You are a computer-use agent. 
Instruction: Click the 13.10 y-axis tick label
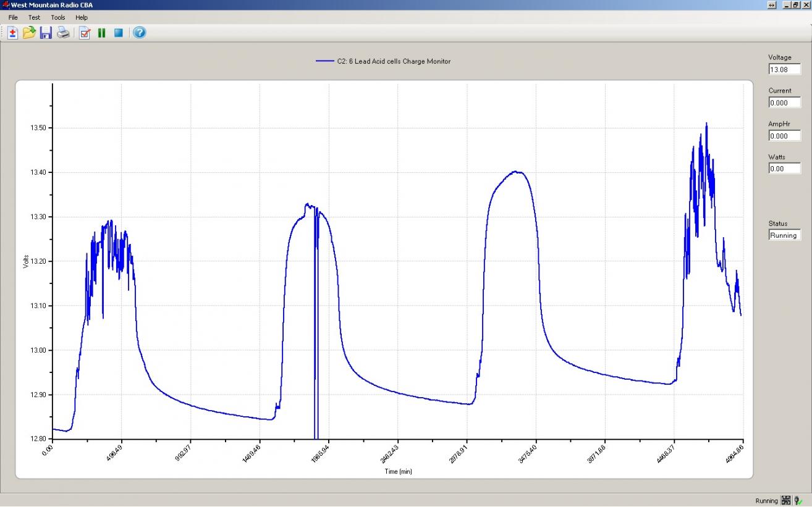[x=38, y=306]
